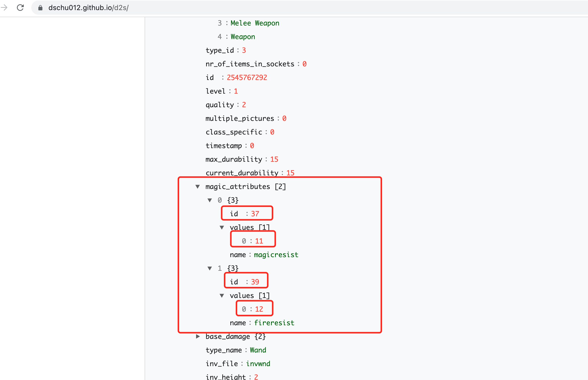Image resolution: width=588 pixels, height=380 pixels.
Task: Click the type_name value Wand
Action: (258, 350)
